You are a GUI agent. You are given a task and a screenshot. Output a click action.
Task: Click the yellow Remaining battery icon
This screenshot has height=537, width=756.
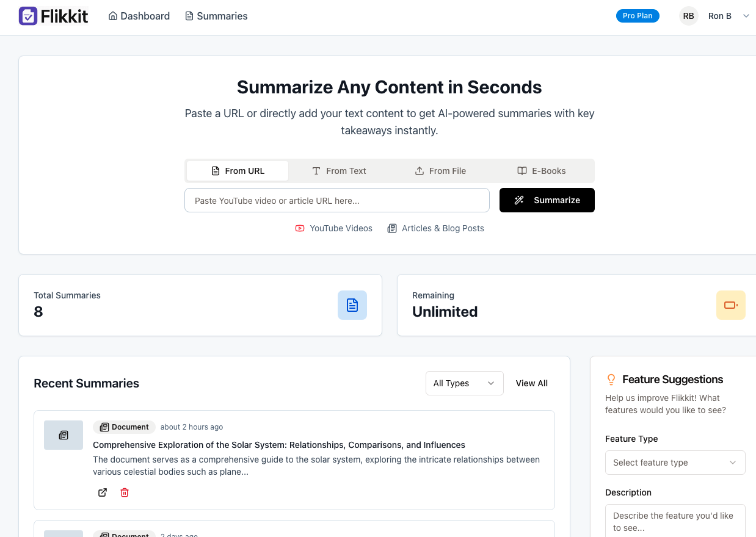(731, 305)
